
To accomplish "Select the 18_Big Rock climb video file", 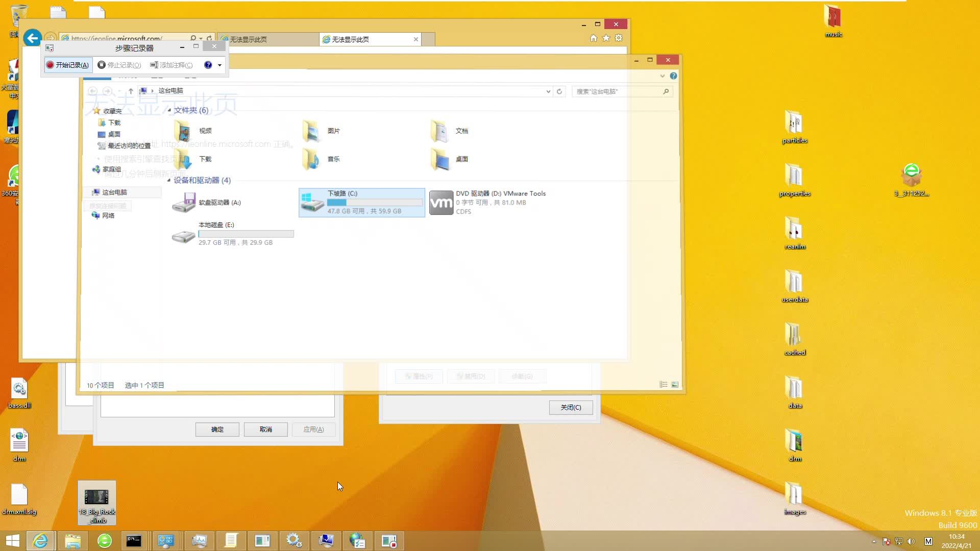I will tap(97, 503).
